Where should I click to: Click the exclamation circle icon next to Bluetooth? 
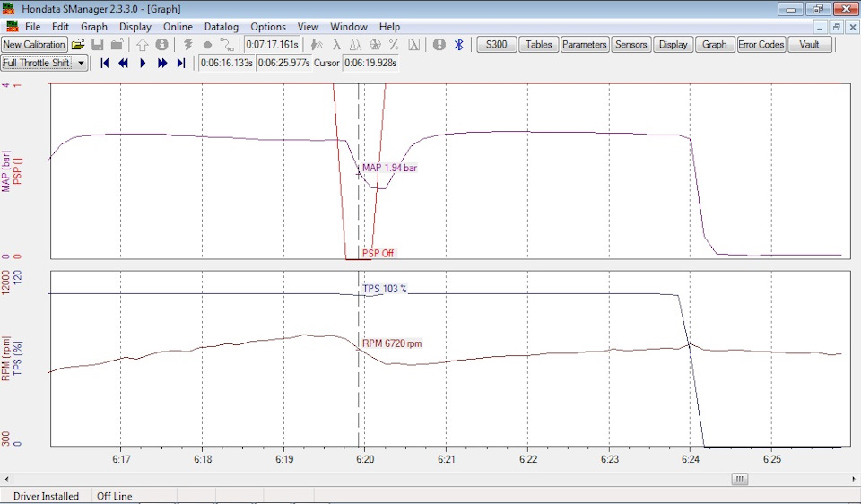point(439,45)
